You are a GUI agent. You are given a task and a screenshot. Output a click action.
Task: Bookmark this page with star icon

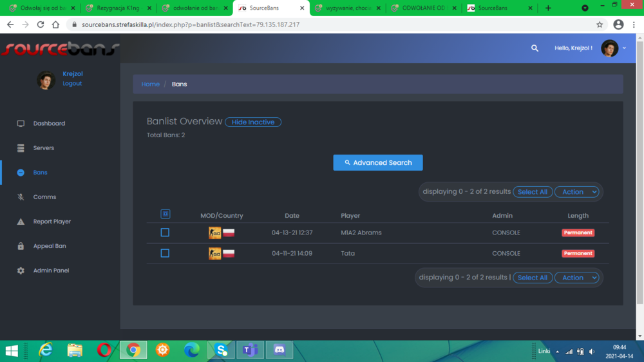coord(600,24)
